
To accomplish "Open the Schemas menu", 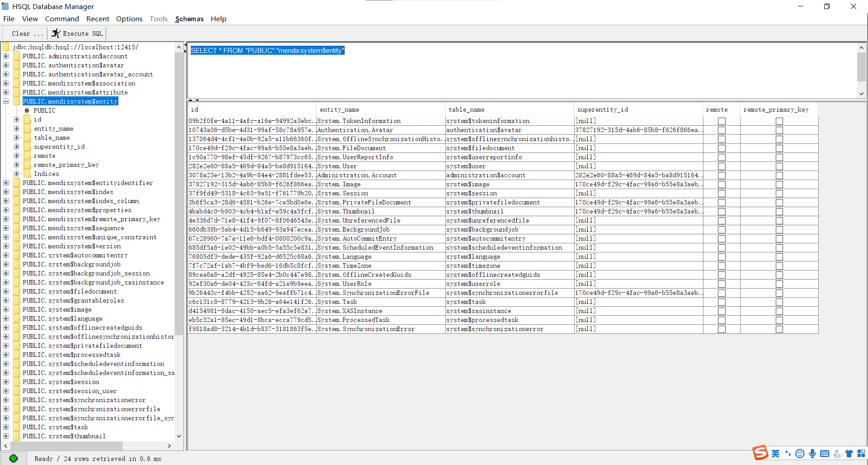I will [x=189, y=19].
